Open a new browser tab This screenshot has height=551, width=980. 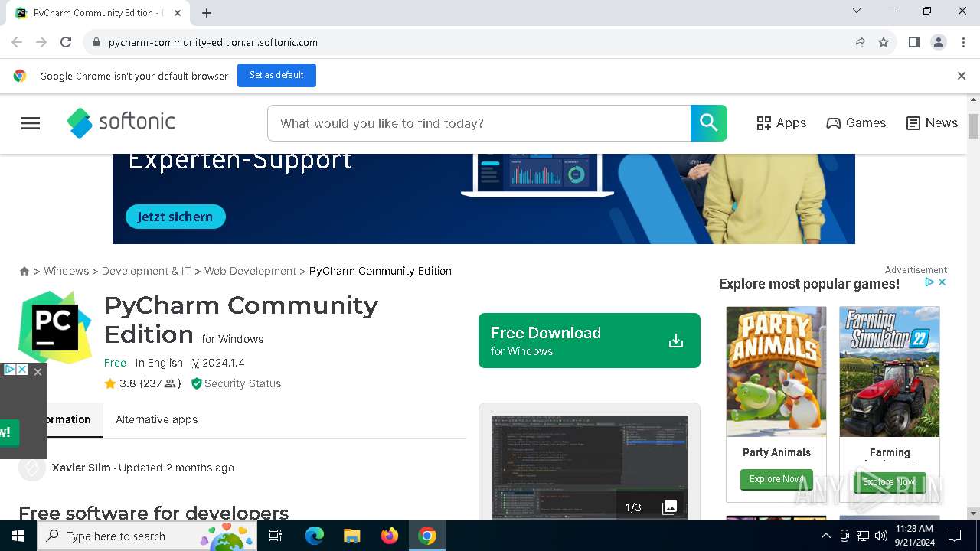click(x=207, y=13)
